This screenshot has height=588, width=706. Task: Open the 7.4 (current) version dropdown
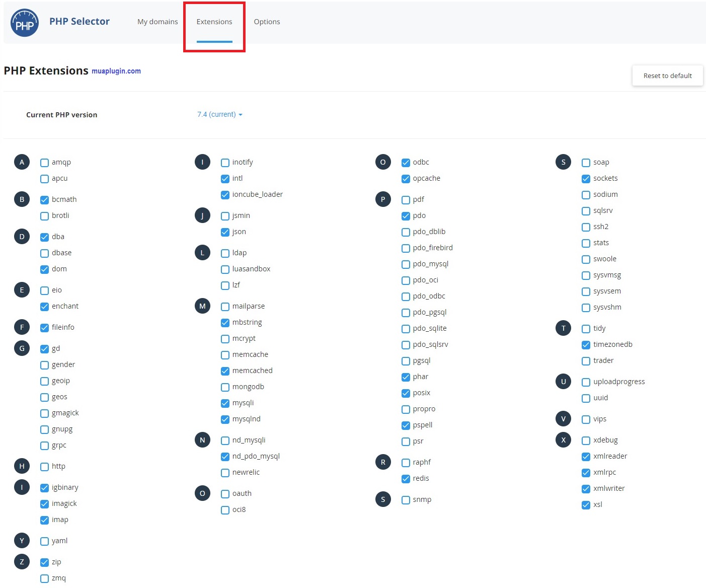click(219, 115)
